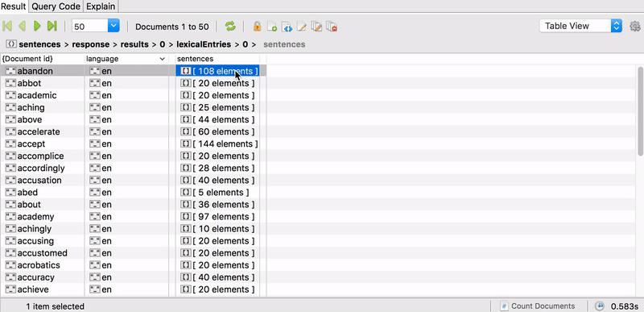Select the 36 elements sentences cell
644x312 pixels.
tap(217, 205)
